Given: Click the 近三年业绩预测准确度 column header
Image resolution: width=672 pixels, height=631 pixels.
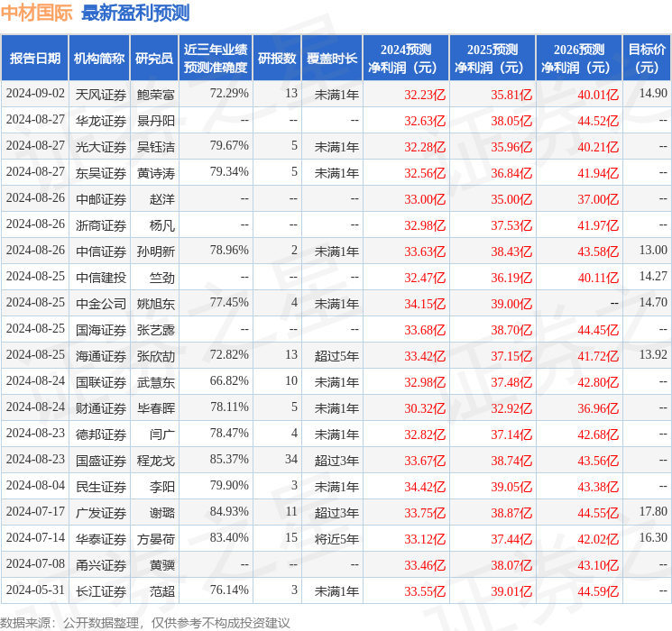Looking at the screenshot, I should pos(216,59).
